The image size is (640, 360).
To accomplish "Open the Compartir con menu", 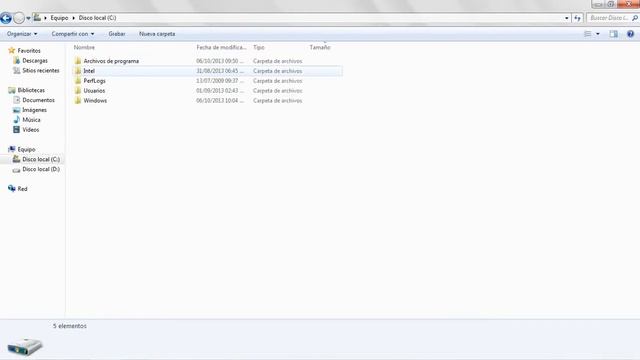I will pyautogui.click(x=73, y=34).
